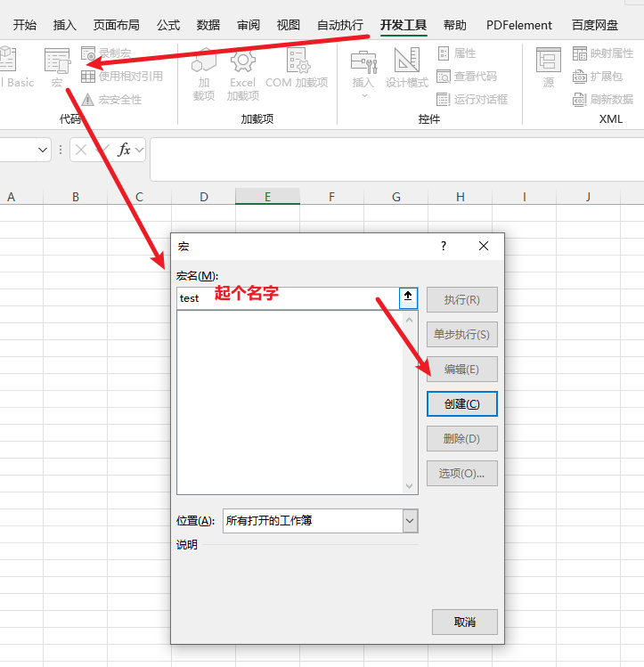This screenshot has width=644, height=667.
Task: Switch to the 开始 (Home) tab
Action: pyautogui.click(x=25, y=25)
